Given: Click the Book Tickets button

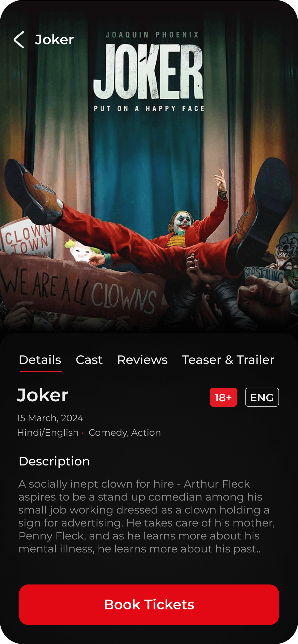Looking at the screenshot, I should point(149,605).
